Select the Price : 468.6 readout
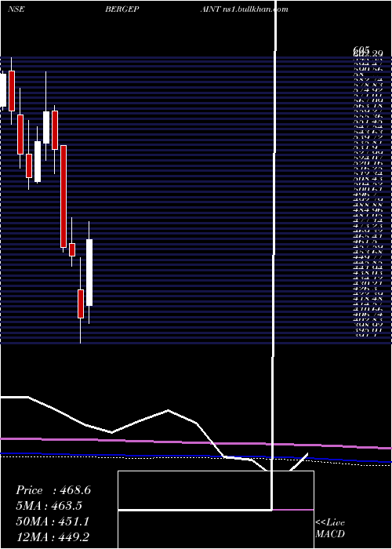This screenshot has width=392, height=549. pos(53,490)
